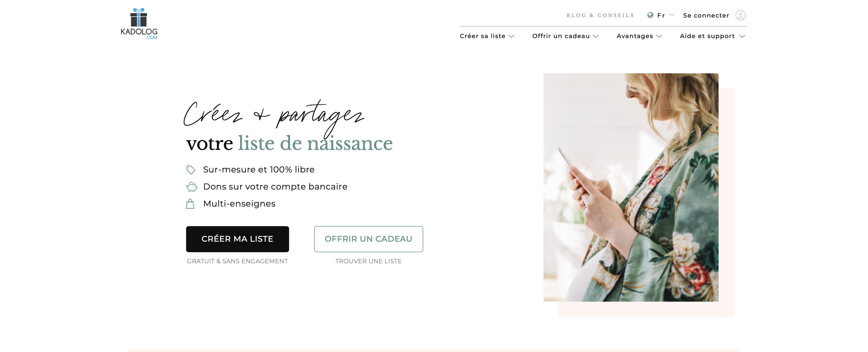Click the globe language icon
This screenshot has height=352, width=868.
pyautogui.click(x=650, y=15)
